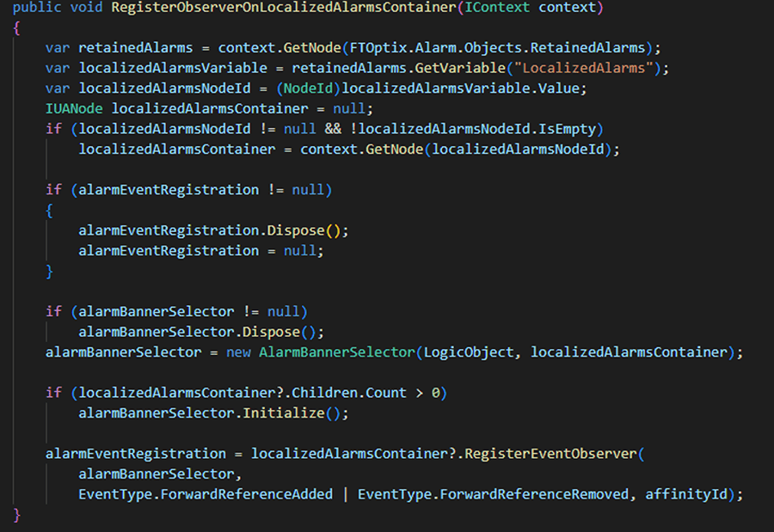Screen dimensions: 774x532
Task: Click the "LocalizedAlarms" string literal
Action: point(583,68)
